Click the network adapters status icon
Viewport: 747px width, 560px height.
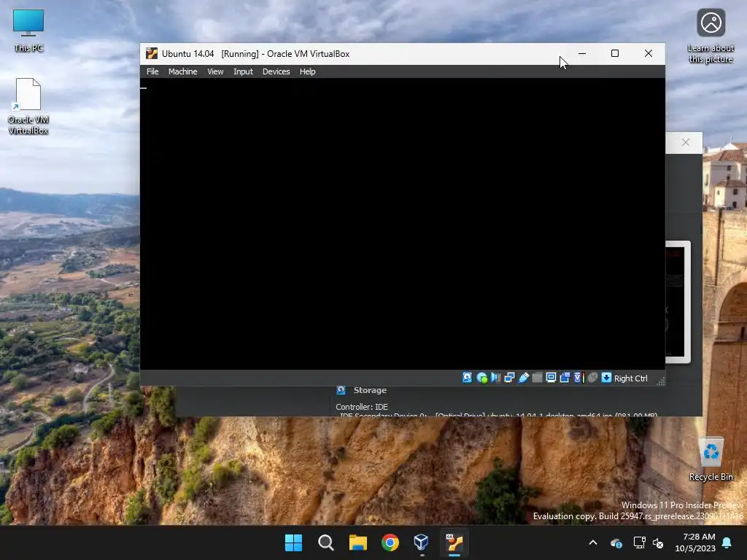click(x=509, y=378)
